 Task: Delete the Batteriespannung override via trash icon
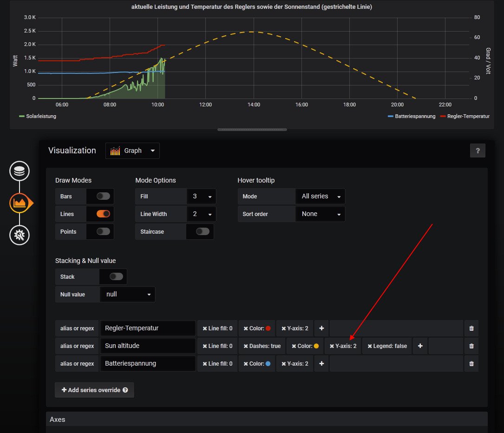tap(471, 364)
